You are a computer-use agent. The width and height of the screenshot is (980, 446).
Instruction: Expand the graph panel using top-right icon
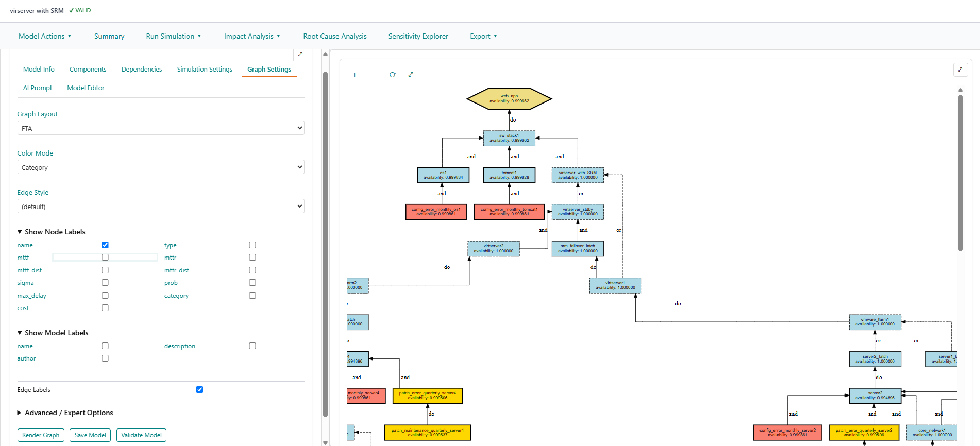[960, 70]
